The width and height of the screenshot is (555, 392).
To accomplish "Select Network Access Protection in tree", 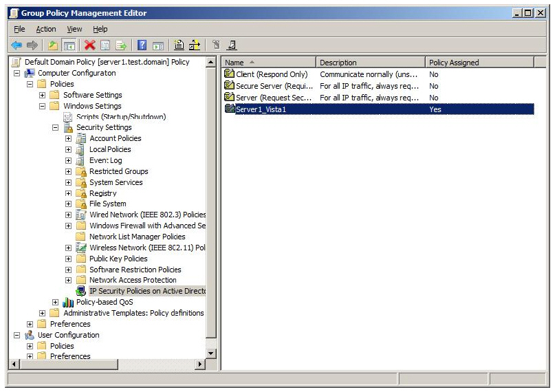I will point(133,280).
